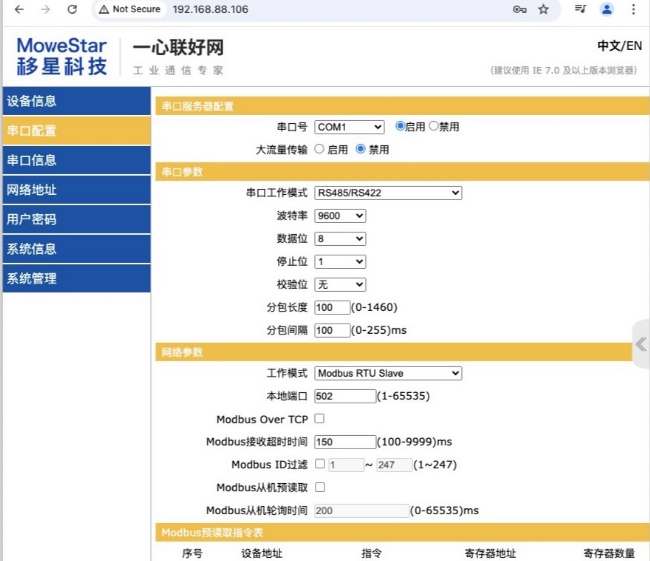
Task: Open the 工作模式 Modbus RTU Slave dropdown
Action: pyautogui.click(x=388, y=373)
